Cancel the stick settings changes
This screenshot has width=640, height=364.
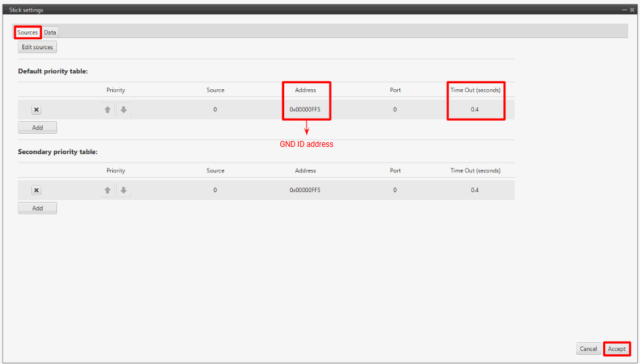588,349
